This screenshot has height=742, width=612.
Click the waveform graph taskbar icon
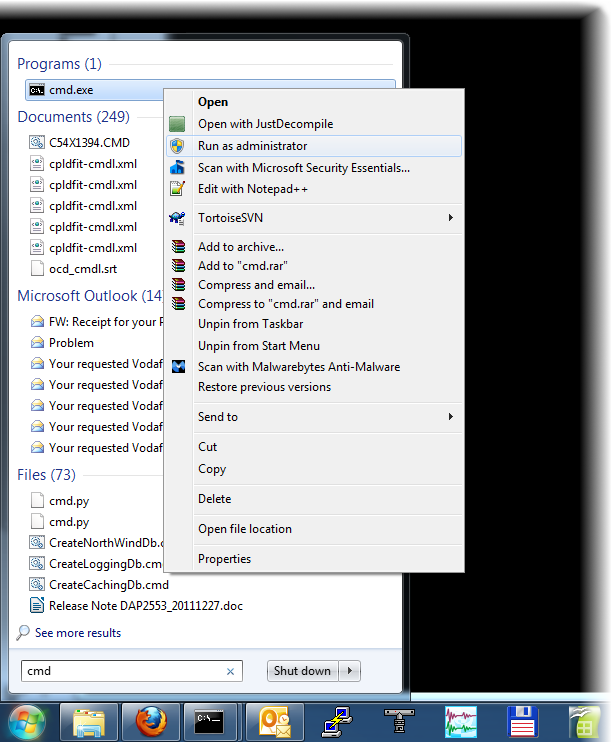461,722
